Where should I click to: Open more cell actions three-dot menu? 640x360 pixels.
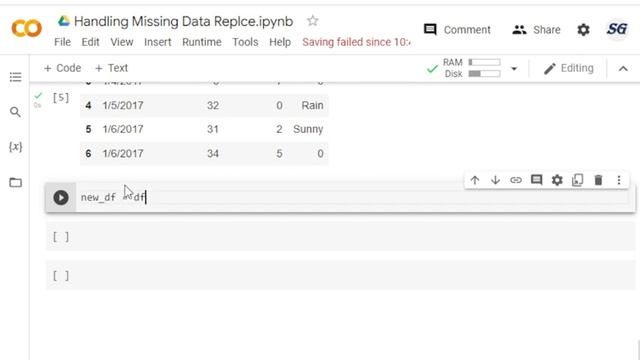(x=619, y=180)
